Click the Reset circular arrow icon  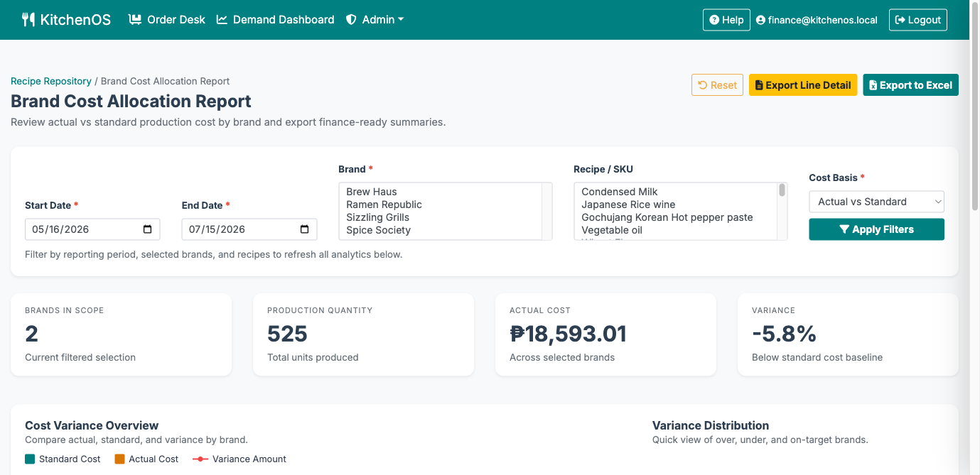pyautogui.click(x=703, y=85)
